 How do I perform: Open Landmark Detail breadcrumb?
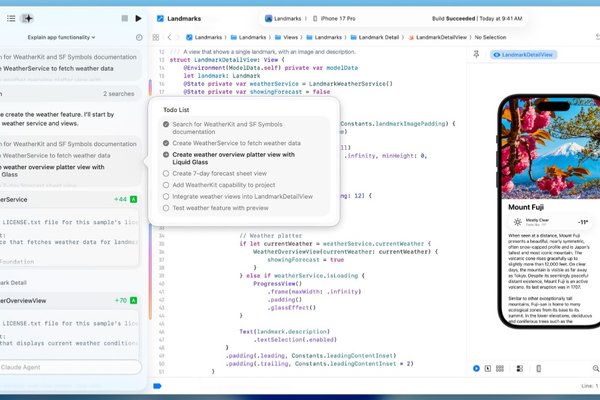point(375,37)
